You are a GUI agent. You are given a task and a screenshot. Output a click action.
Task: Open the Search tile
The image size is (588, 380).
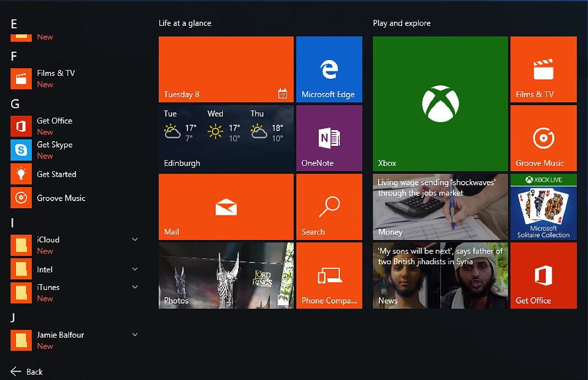click(329, 207)
